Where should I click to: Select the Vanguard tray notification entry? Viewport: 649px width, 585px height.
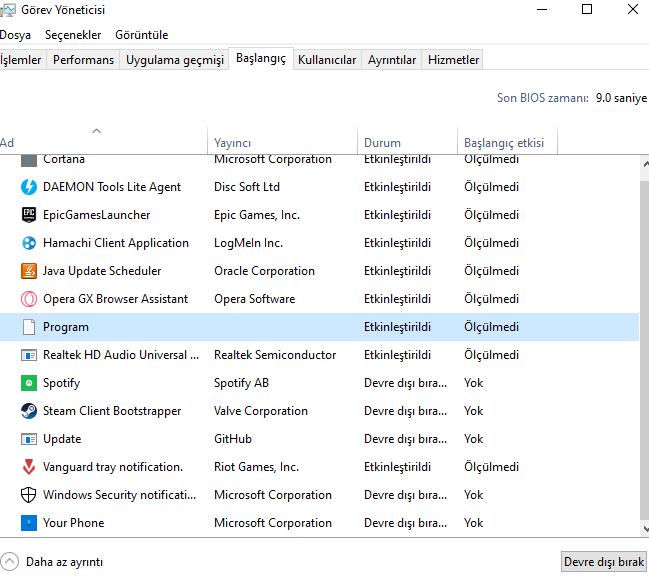tap(113, 467)
